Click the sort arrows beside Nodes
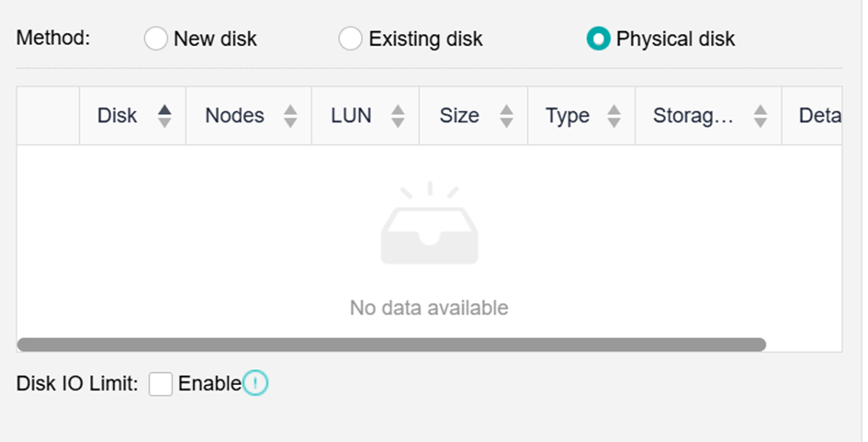Viewport: 868px width, 442px height. click(x=290, y=116)
